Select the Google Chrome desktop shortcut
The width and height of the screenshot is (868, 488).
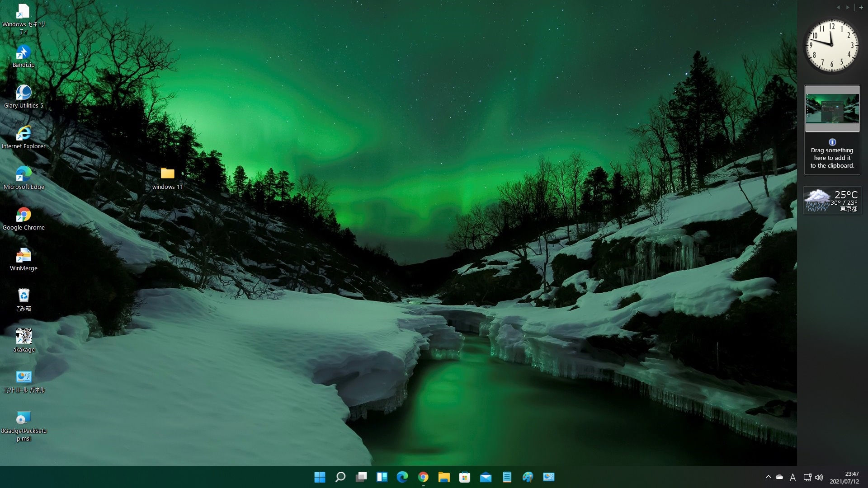point(24,219)
